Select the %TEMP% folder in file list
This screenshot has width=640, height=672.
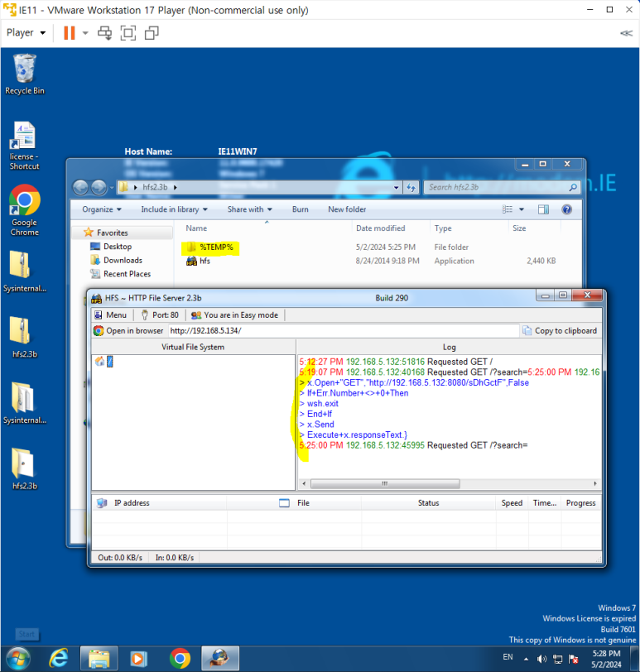coord(210,247)
